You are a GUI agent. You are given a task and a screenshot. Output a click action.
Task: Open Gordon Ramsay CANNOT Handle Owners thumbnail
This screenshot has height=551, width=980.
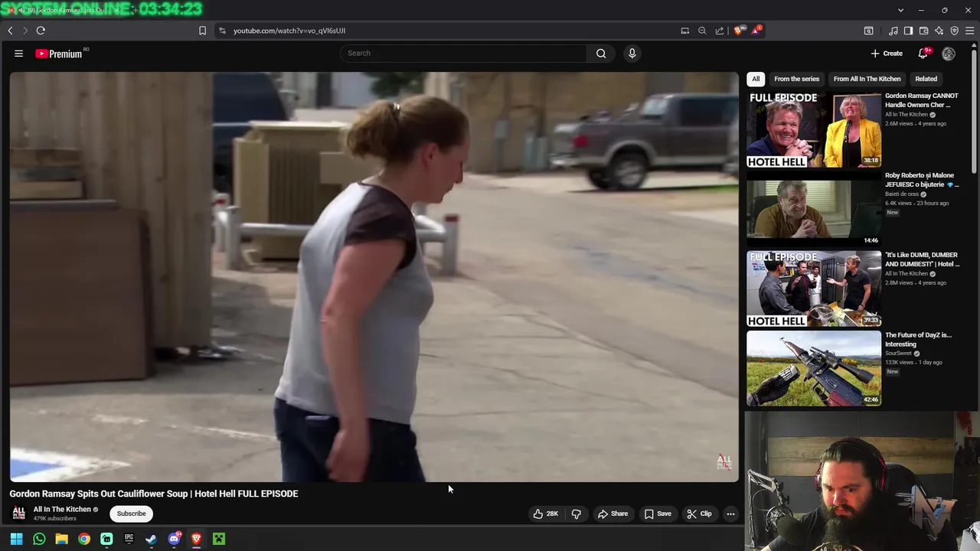[814, 129]
